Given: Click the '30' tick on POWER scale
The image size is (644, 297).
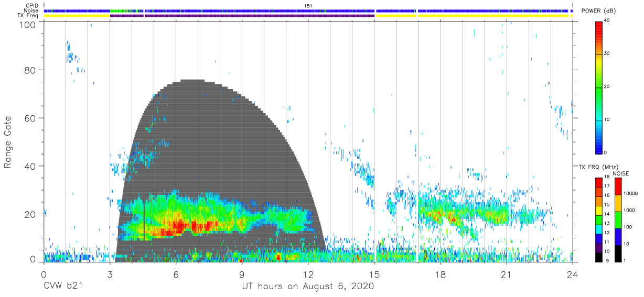Looking at the screenshot, I should pos(607,53).
